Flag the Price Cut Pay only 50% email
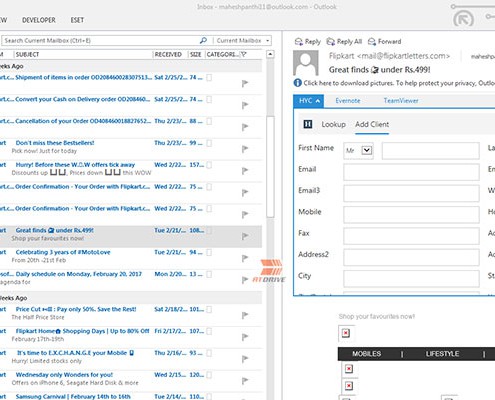Viewport: 495px width, 400px height. point(245,315)
